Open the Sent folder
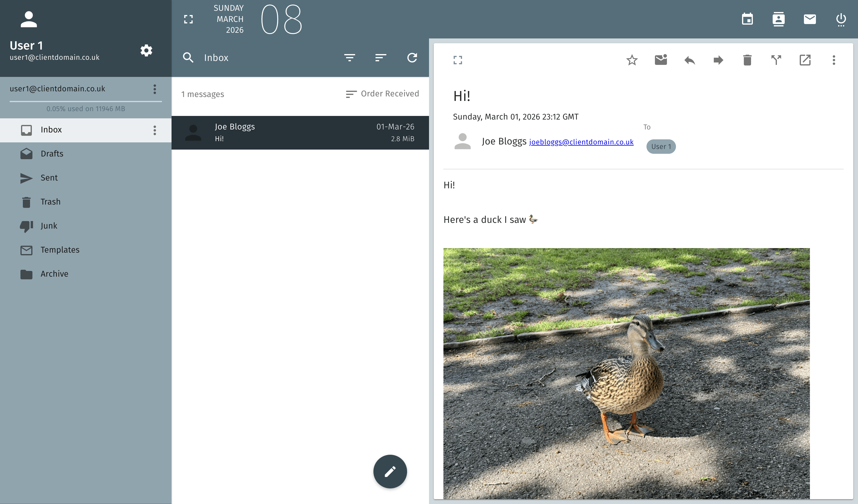858x504 pixels. click(86, 178)
